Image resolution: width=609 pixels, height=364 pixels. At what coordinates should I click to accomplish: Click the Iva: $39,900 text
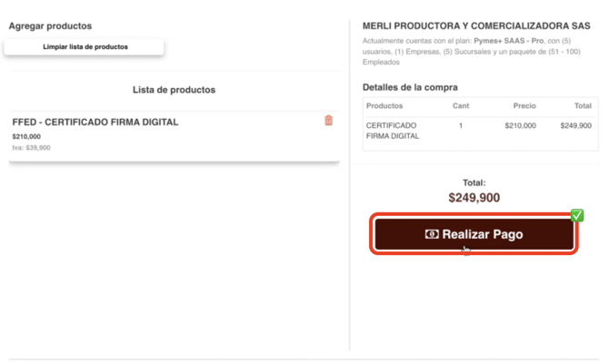click(x=32, y=147)
